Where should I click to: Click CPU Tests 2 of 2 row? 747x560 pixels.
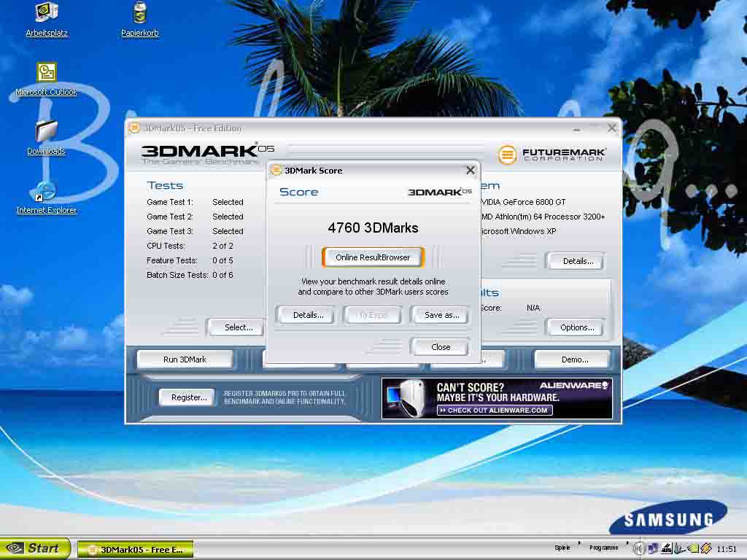[190, 246]
